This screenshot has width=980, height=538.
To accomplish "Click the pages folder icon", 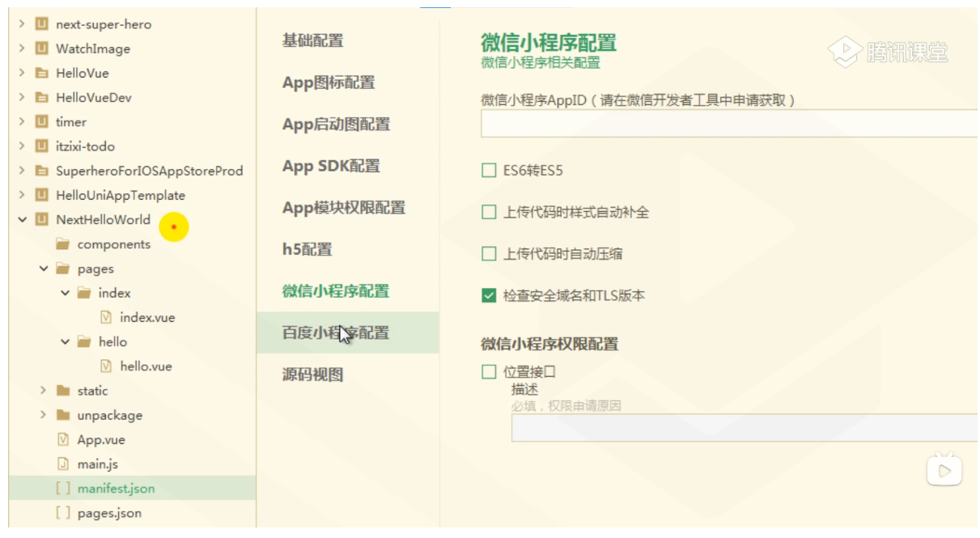I will click(x=63, y=269).
